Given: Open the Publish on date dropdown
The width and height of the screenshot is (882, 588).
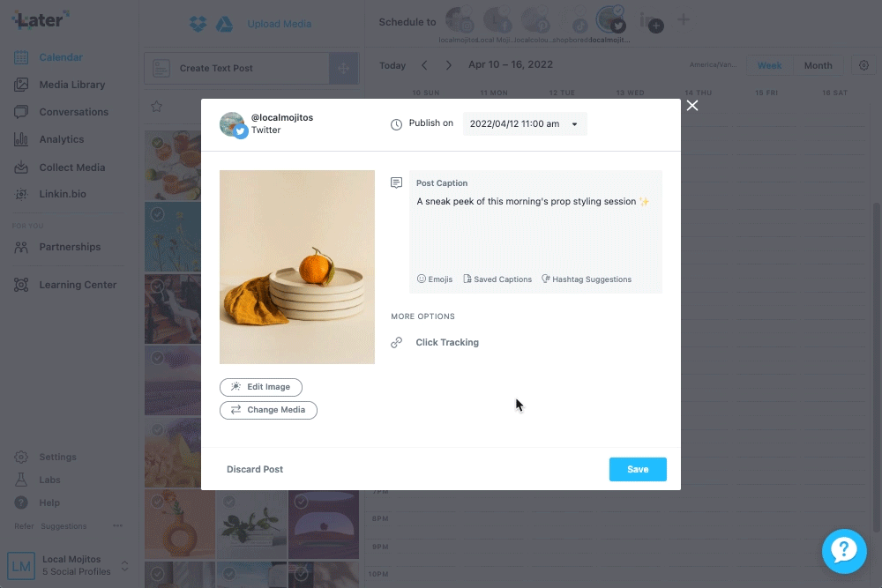Looking at the screenshot, I should pos(524,124).
